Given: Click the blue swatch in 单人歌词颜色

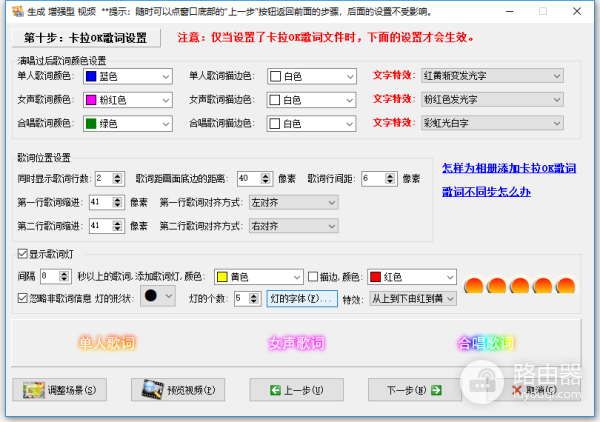Looking at the screenshot, I should tap(91, 77).
